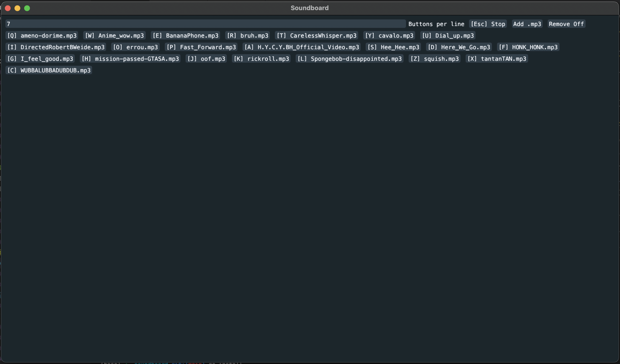Click the green maximize window button
This screenshot has width=620, height=364.
pyautogui.click(x=27, y=8)
